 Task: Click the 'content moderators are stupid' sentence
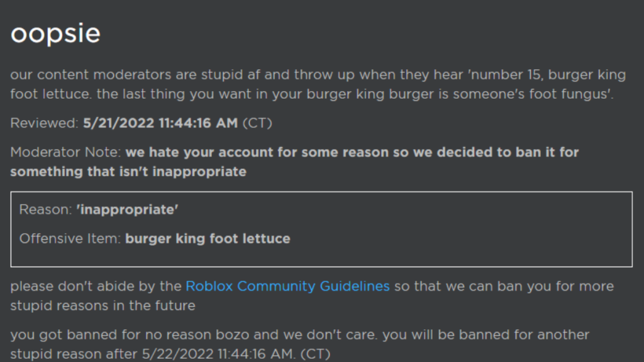click(318, 75)
